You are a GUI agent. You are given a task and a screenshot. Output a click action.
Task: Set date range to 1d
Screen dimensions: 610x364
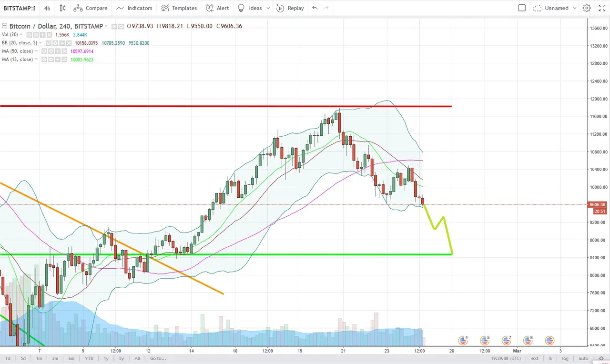pyautogui.click(x=8, y=358)
